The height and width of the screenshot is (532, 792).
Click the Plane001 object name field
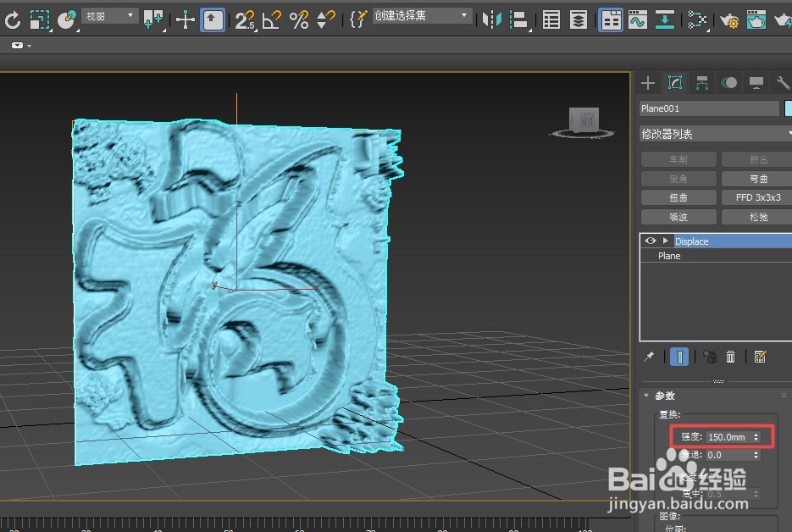pyautogui.click(x=709, y=108)
